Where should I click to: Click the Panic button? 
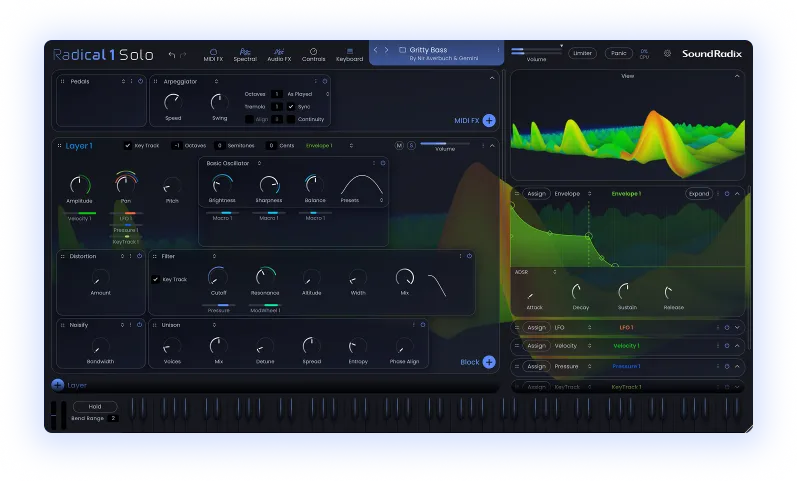(619, 53)
